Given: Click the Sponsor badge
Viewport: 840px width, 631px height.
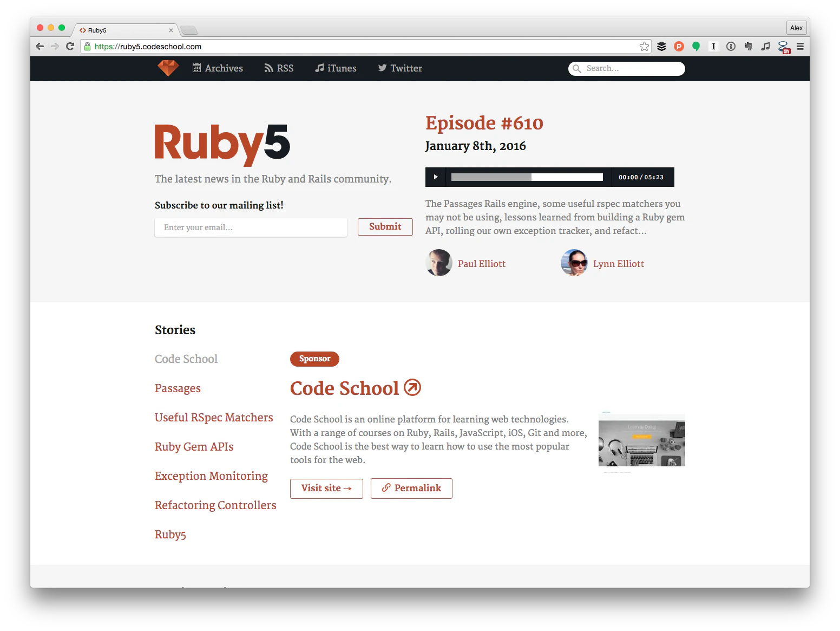Looking at the screenshot, I should pyautogui.click(x=314, y=359).
